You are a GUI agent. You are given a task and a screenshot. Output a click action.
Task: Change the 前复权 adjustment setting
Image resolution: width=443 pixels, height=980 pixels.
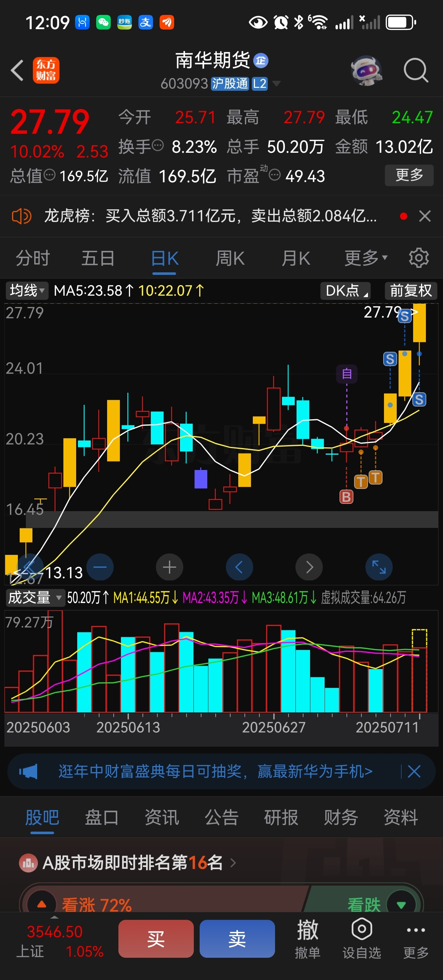click(x=411, y=291)
